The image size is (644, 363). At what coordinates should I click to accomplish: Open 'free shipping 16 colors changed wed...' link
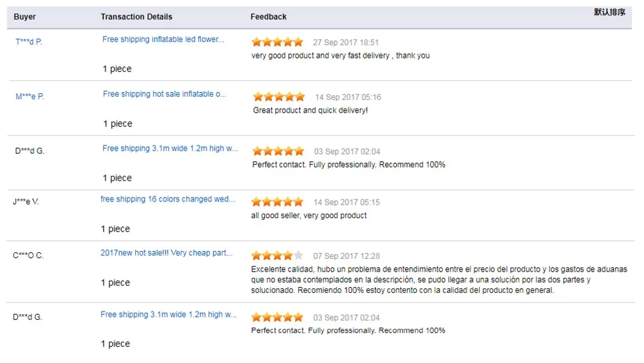pyautogui.click(x=167, y=200)
